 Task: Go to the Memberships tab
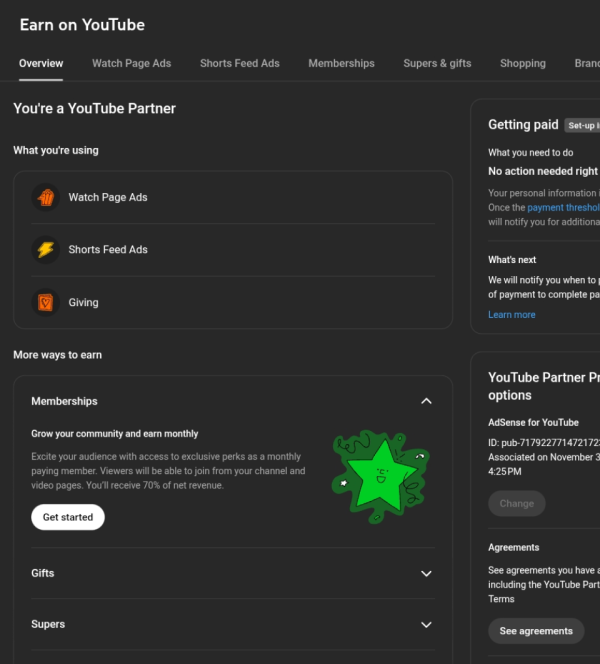coord(341,63)
